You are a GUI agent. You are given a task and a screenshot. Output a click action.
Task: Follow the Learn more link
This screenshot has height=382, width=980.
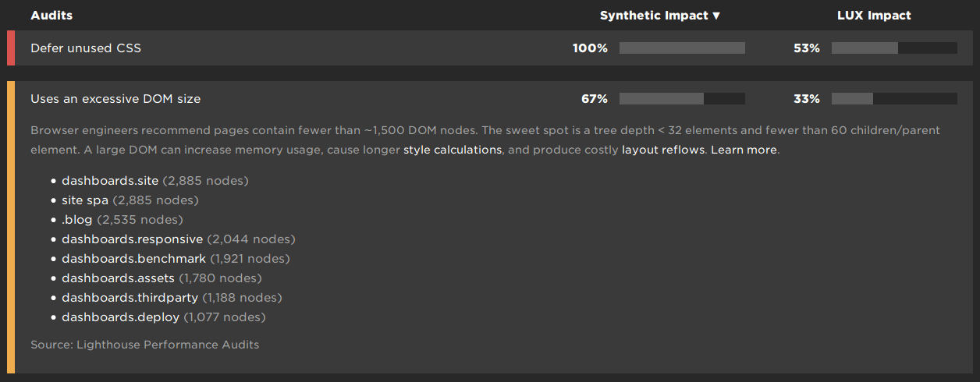tap(744, 150)
